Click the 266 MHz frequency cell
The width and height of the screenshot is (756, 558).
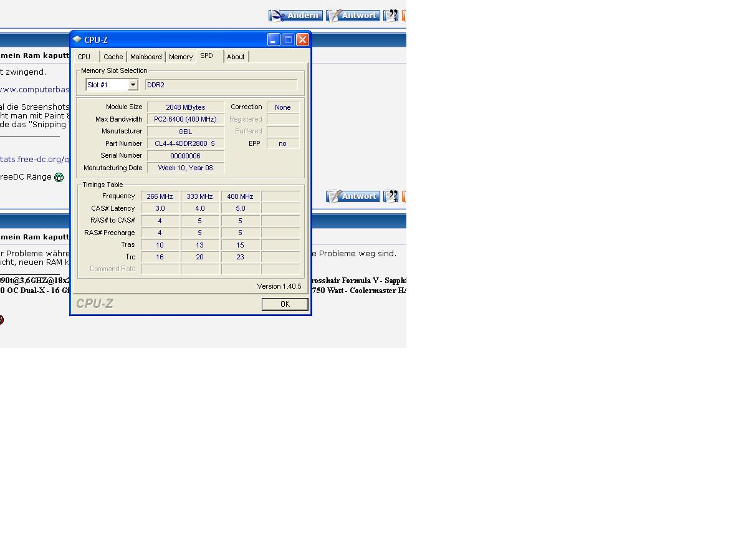(160, 196)
